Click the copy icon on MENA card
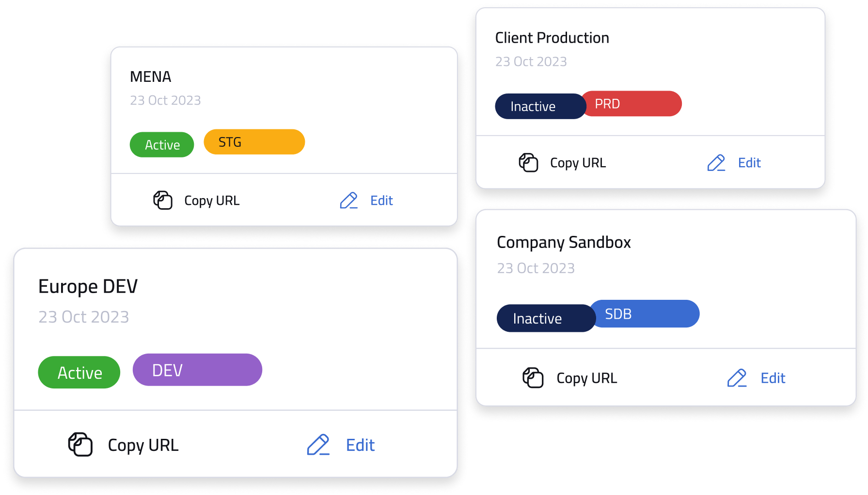This screenshot has height=495, width=868. (x=163, y=200)
